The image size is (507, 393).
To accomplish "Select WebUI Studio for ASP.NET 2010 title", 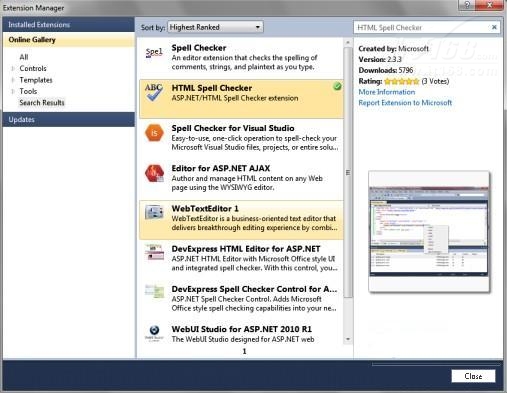I will (242, 329).
